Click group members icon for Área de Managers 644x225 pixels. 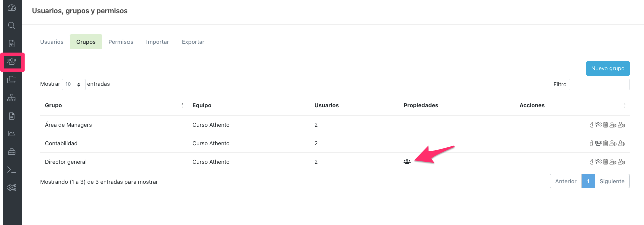click(x=598, y=125)
